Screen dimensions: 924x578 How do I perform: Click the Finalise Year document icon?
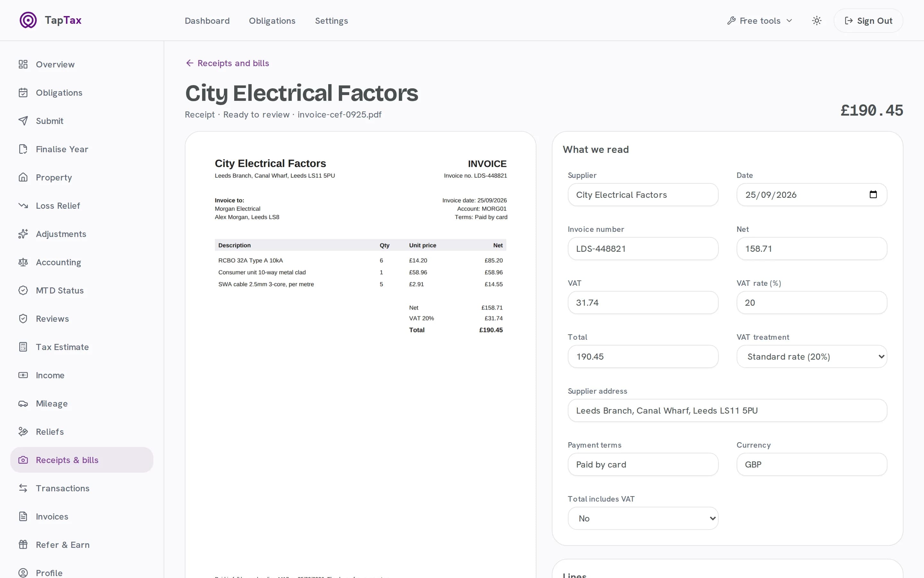coord(23,149)
